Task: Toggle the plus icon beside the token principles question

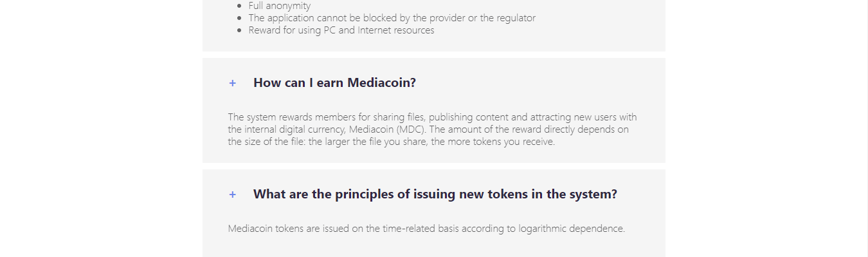Action: pyautogui.click(x=233, y=195)
